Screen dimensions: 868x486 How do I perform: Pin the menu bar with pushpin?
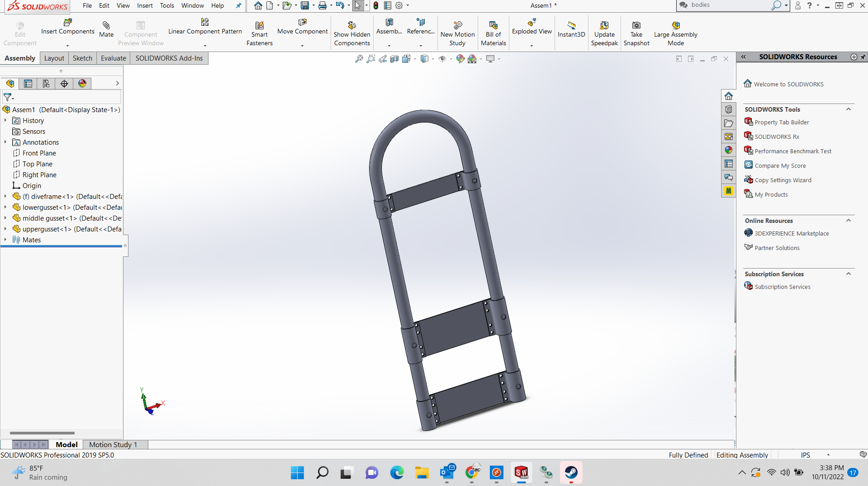click(238, 5)
